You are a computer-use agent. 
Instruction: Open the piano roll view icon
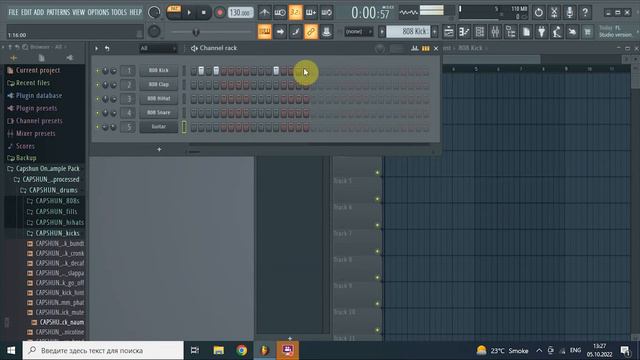(464, 31)
